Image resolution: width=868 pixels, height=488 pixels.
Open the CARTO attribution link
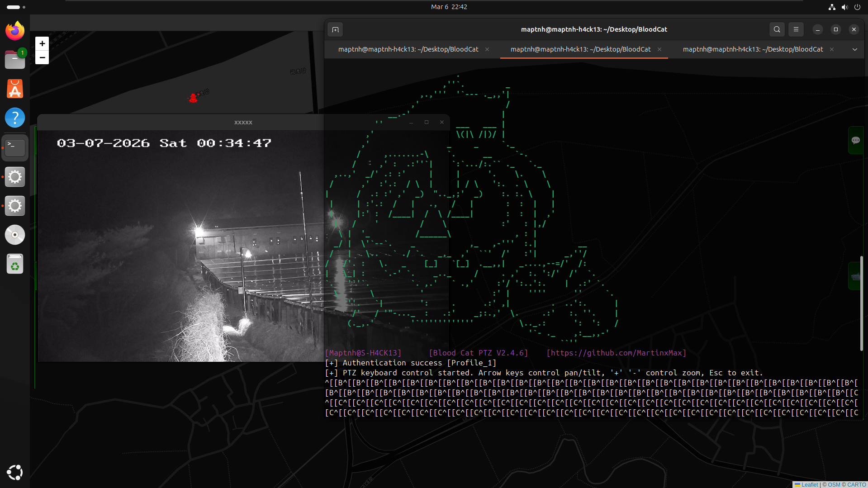[857, 484]
